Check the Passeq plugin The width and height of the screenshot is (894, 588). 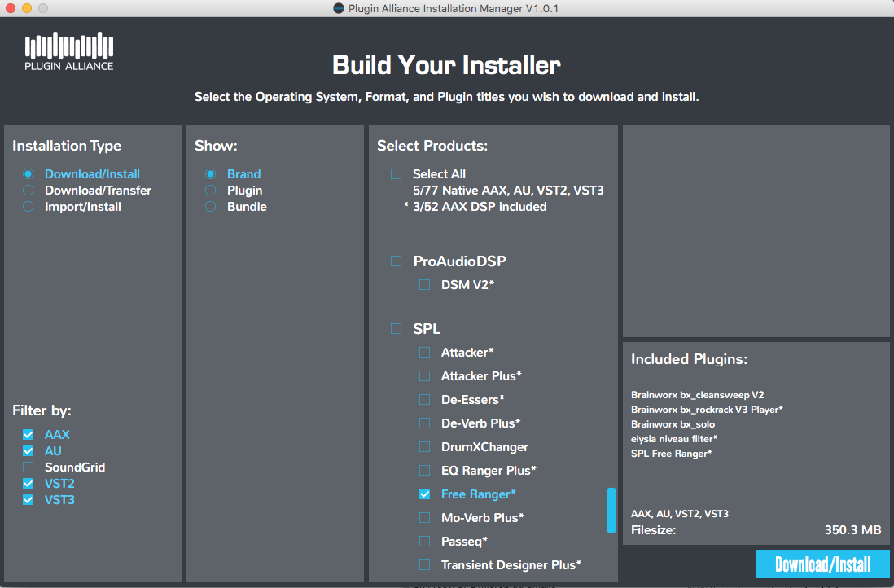coord(425,542)
